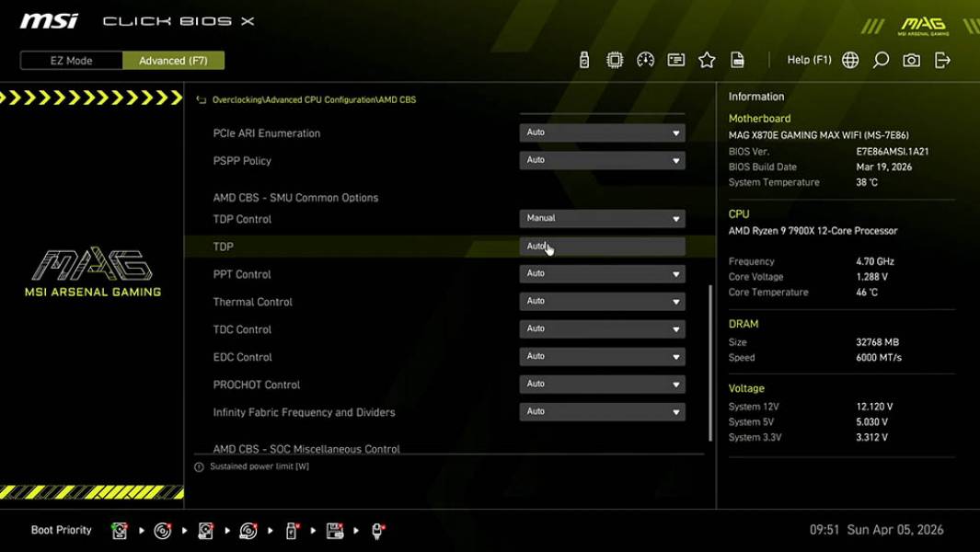The image size is (980, 552).
Task: Open the TDP Control dropdown showing Manual
Action: (602, 218)
